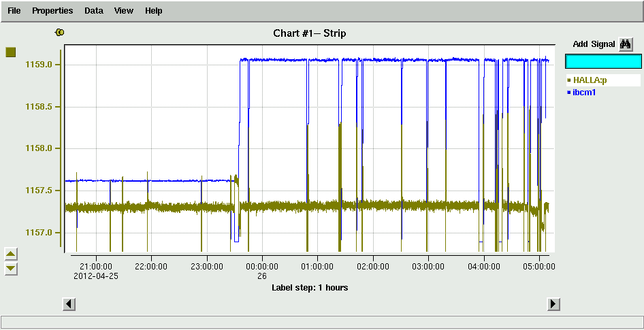Click the 1159.0 y-axis label
The image size is (644, 330).
(x=38, y=65)
